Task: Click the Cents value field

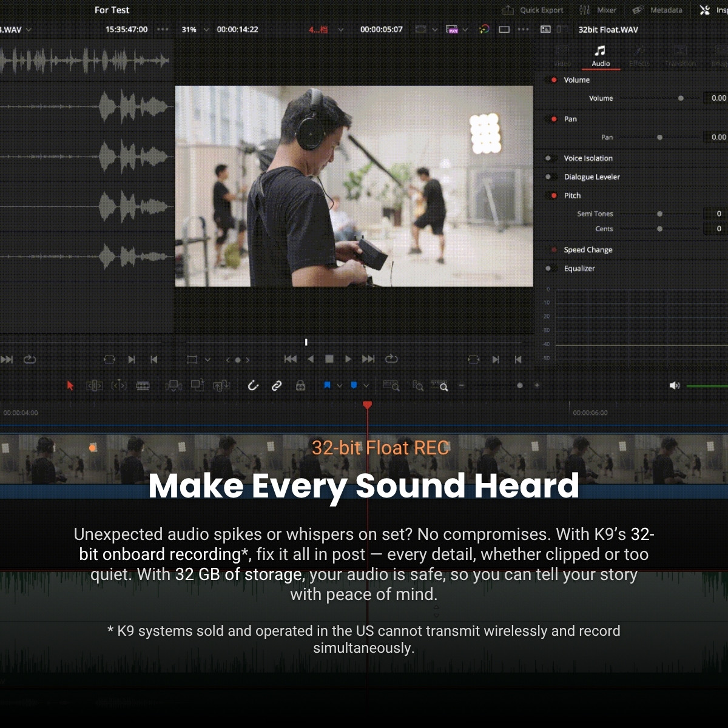Action: (x=715, y=229)
